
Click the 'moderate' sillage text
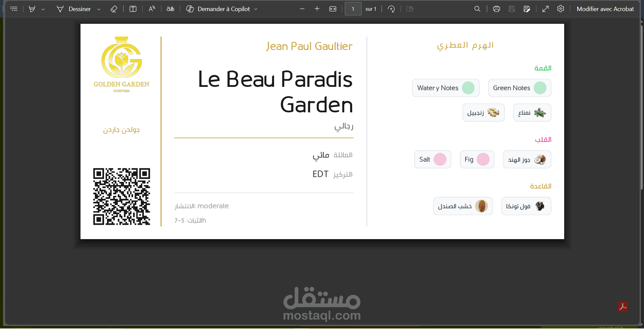click(x=213, y=206)
